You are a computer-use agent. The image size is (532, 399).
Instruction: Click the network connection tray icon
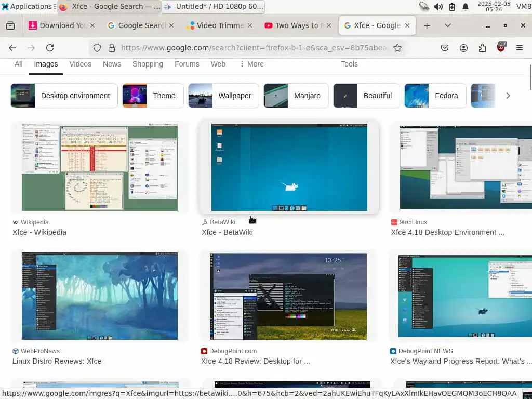pos(424,6)
